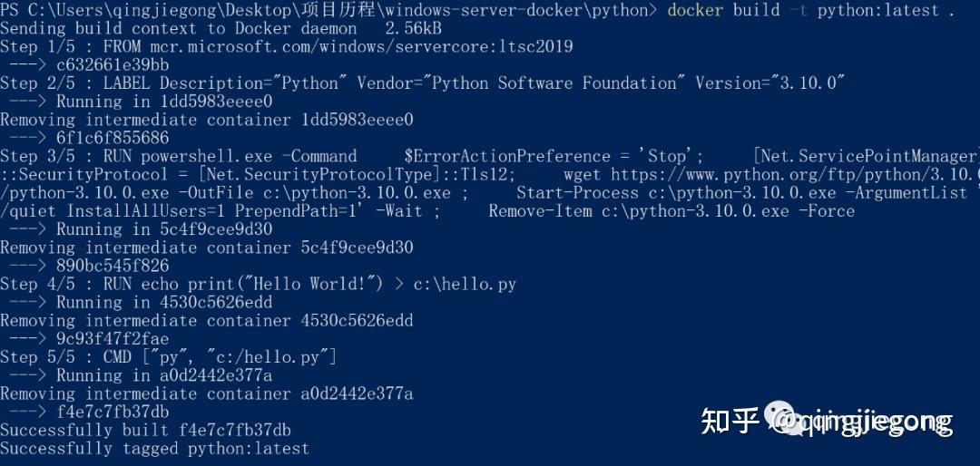
Task: Click the word "docker" in the build command
Action: click(696, 10)
